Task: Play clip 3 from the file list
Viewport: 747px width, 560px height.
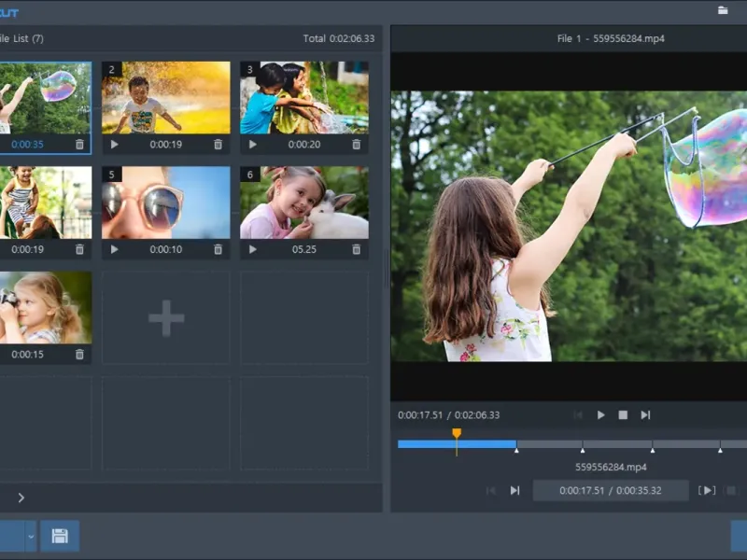Action: 252,145
